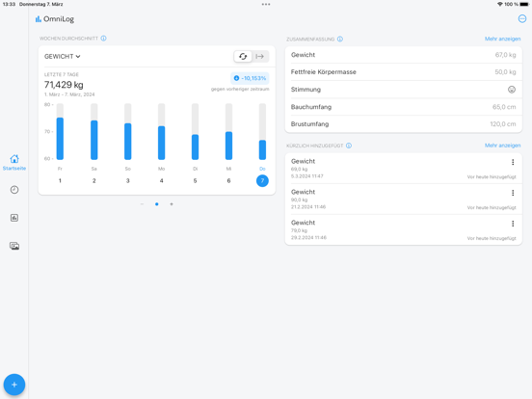Image resolution: width=532 pixels, height=399 pixels.
Task: Tap the blue plus add button
Action: pos(14,385)
